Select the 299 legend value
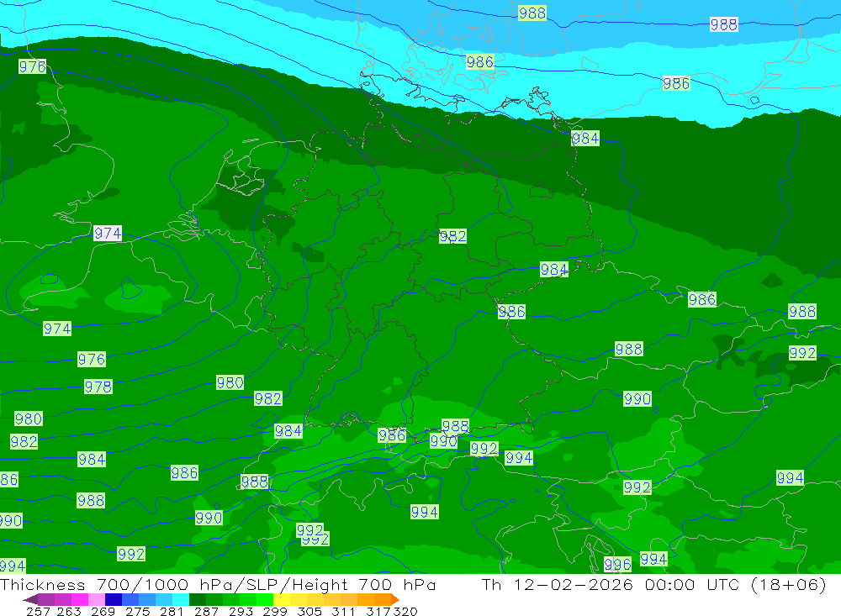The image size is (841, 616). [x=275, y=611]
